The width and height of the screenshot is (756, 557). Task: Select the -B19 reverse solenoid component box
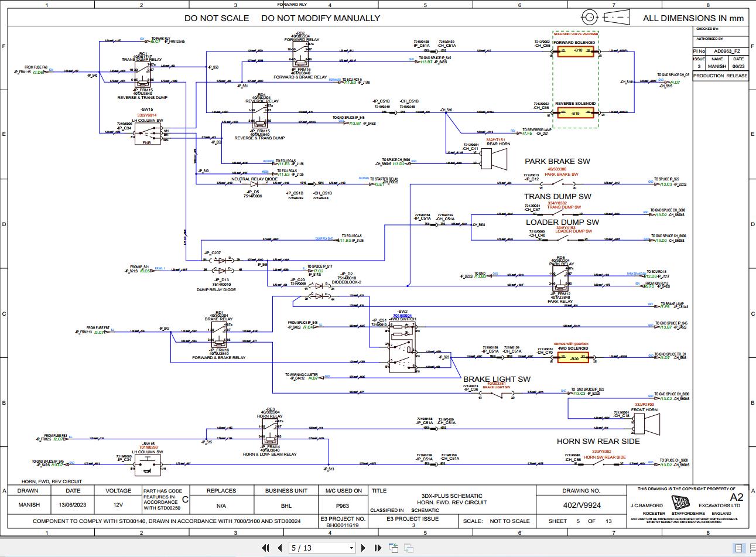pos(576,112)
